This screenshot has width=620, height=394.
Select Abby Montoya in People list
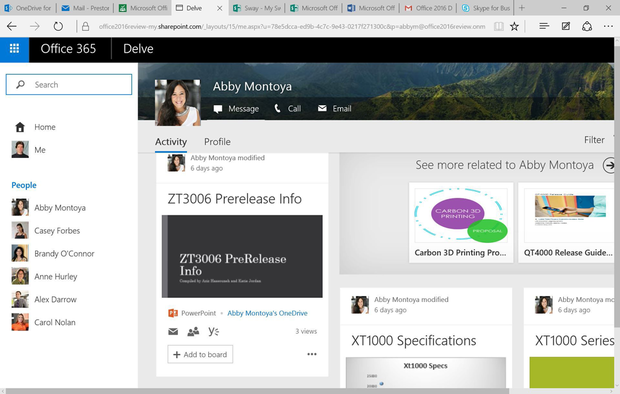[x=49, y=208]
